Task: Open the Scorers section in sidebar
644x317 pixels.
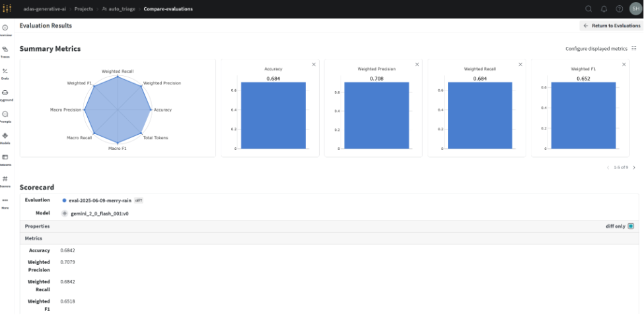Action: click(5, 180)
